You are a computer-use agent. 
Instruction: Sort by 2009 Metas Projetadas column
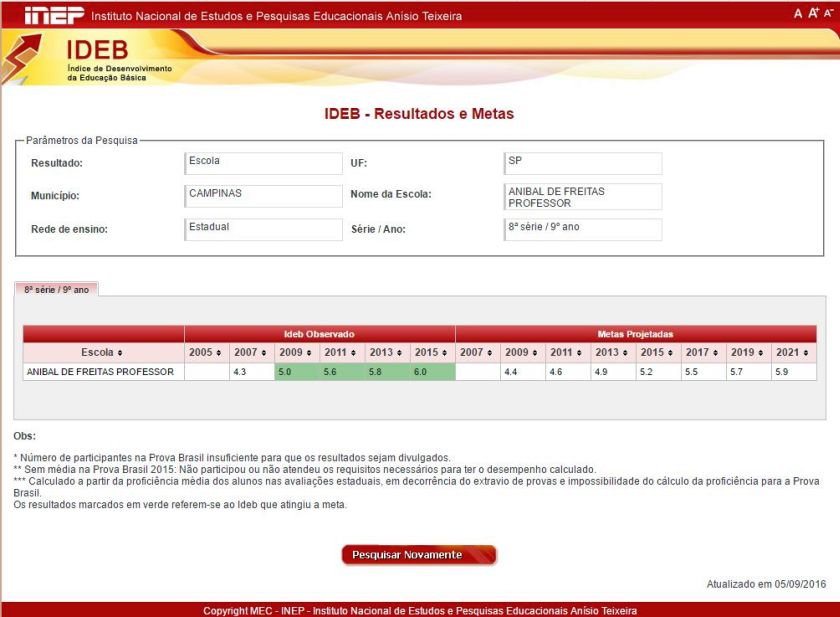522,352
